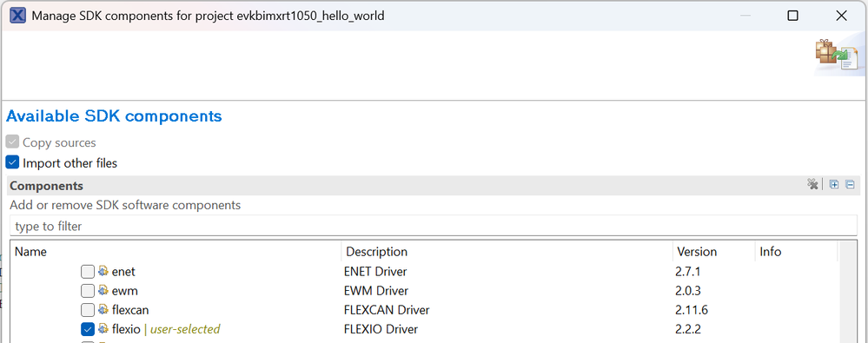This screenshot has width=868, height=343.
Task: Click the Version column header
Action: [x=713, y=252]
